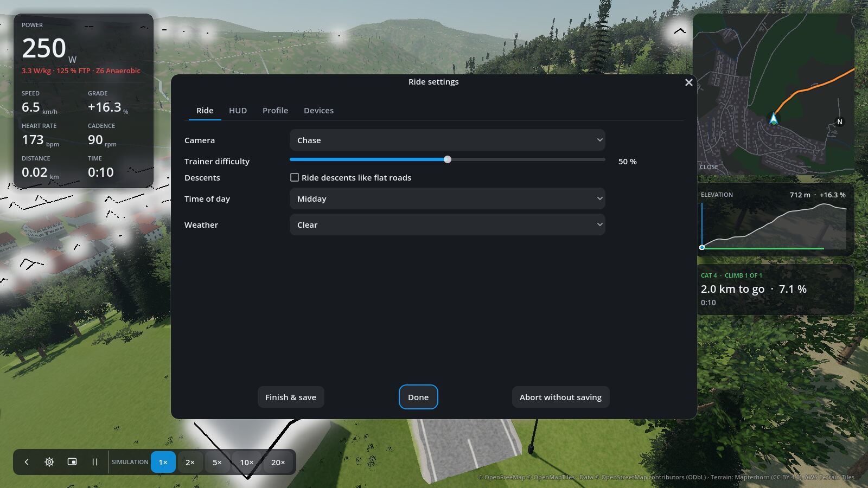The image size is (868, 488).
Task: Click the trainer difficulty slider handle
Action: tap(447, 159)
